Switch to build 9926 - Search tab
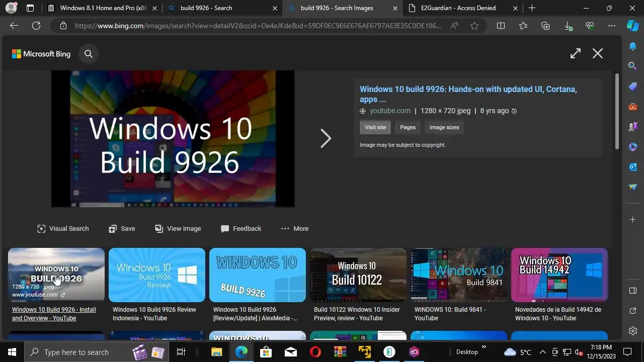Screen dimensions: 644x362 [222, 8]
